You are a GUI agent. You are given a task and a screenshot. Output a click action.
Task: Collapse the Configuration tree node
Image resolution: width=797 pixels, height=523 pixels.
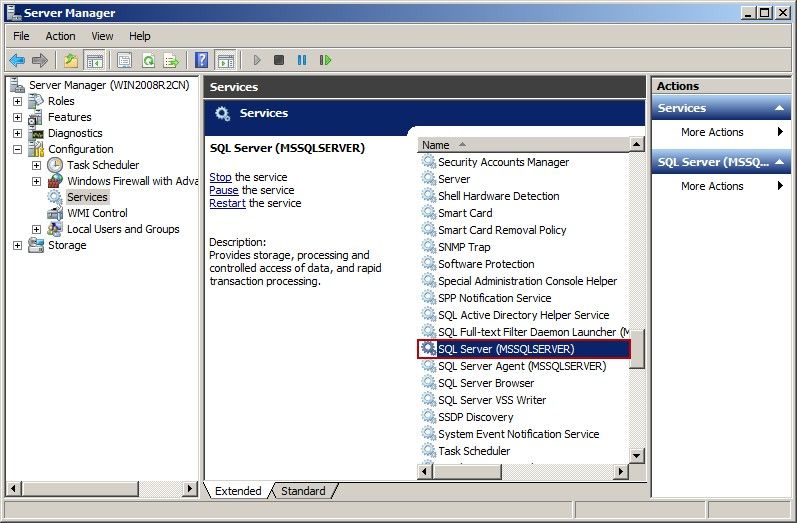tap(17, 149)
